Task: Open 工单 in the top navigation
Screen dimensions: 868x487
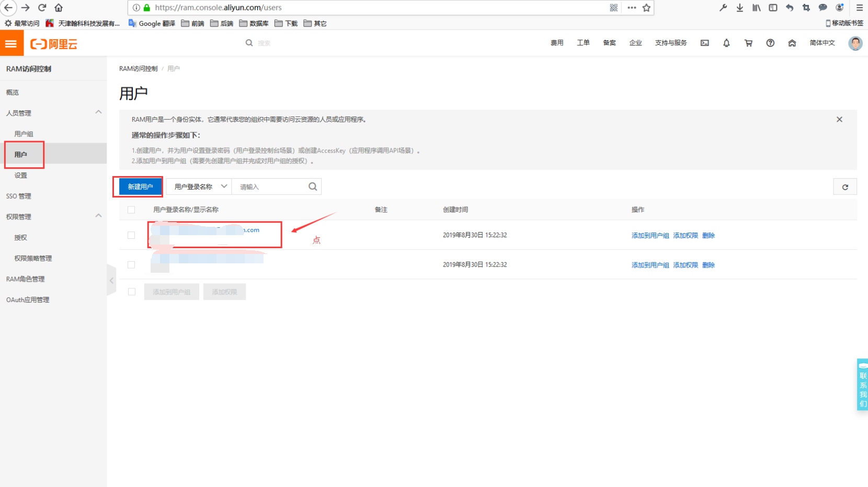Action: click(583, 43)
